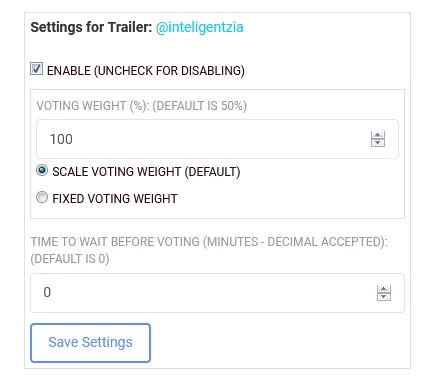Increase wait time with the up arrow
Screen dimensions: 434x389
click(384, 289)
